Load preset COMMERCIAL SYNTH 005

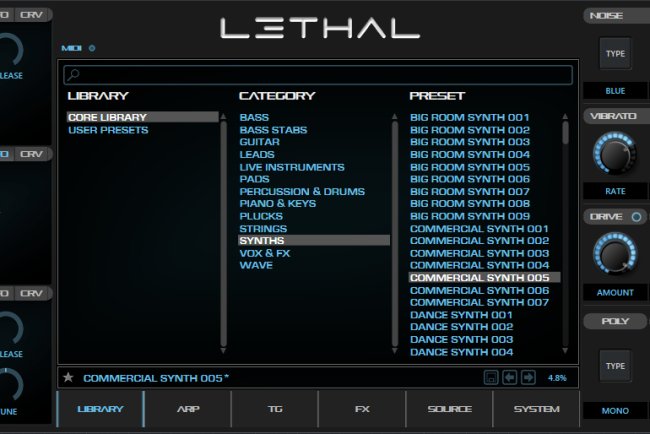[x=485, y=277]
